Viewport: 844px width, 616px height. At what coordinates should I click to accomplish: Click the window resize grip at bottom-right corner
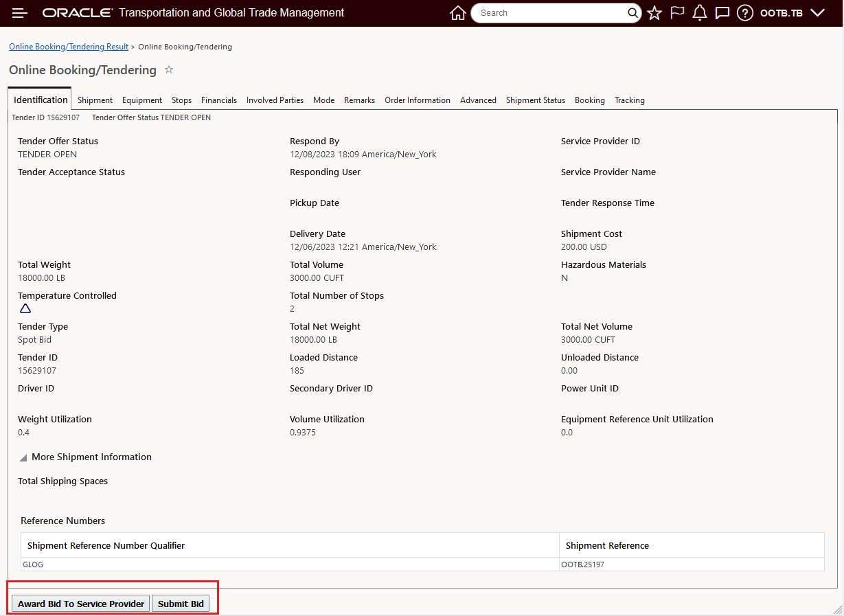coord(837,609)
